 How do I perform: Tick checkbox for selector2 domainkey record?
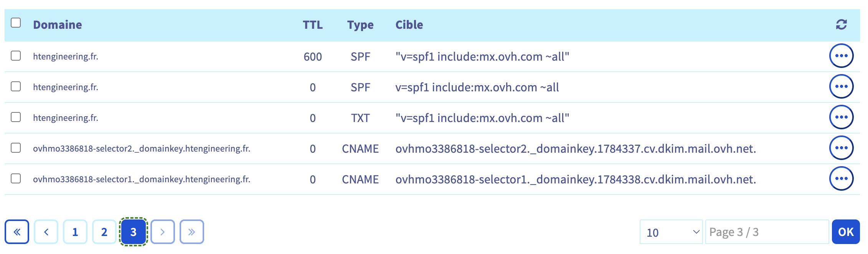[x=16, y=148]
